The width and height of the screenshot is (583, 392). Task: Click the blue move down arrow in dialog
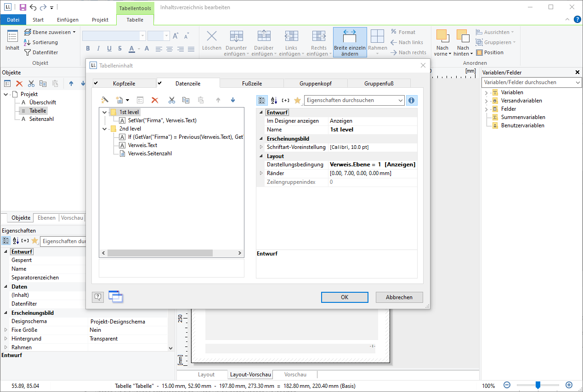tap(233, 100)
